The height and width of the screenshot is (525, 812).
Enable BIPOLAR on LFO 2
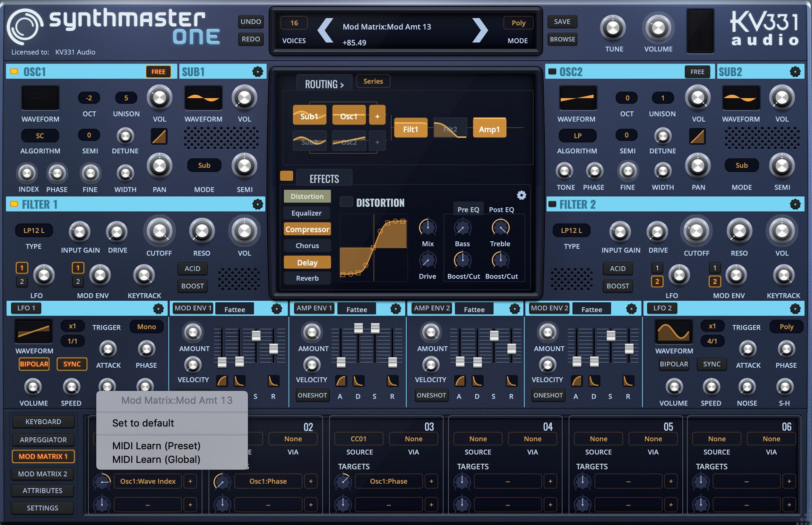pyautogui.click(x=673, y=364)
